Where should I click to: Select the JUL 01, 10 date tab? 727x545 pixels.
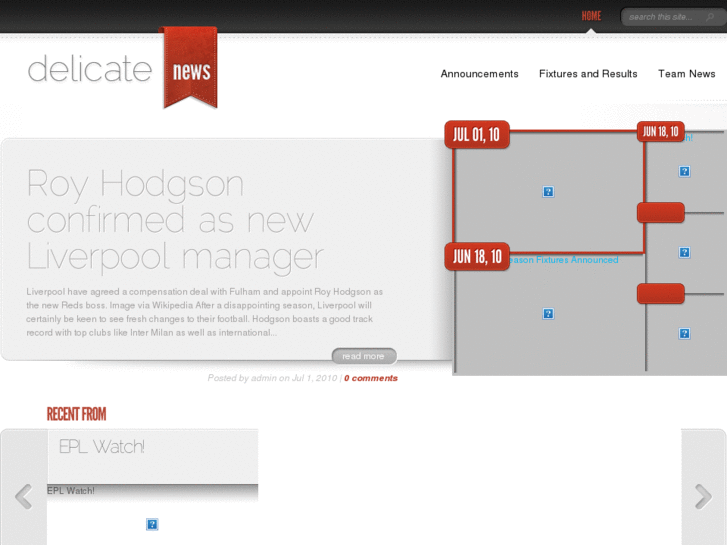click(477, 135)
